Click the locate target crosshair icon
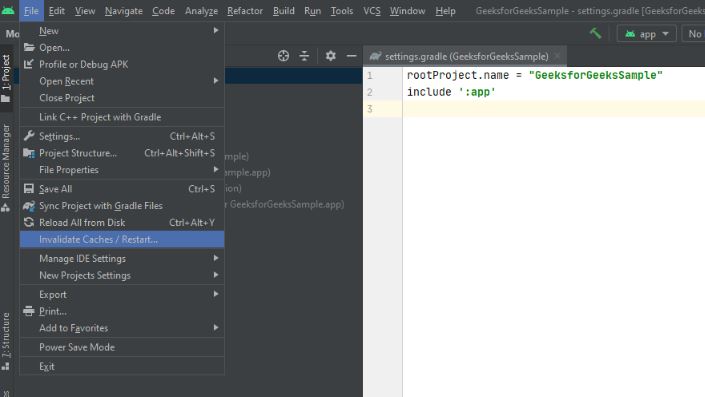Screen dimensions: 705x397 tap(283, 56)
